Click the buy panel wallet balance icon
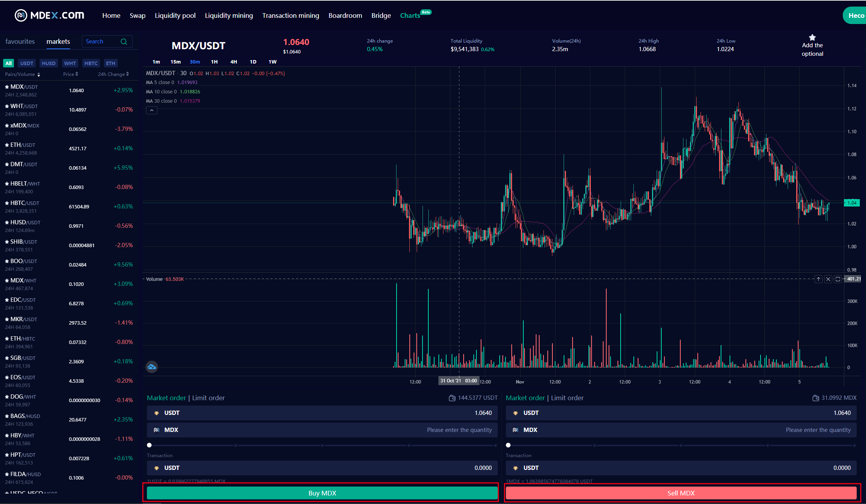Screen dimensions: 866x504 452,398
